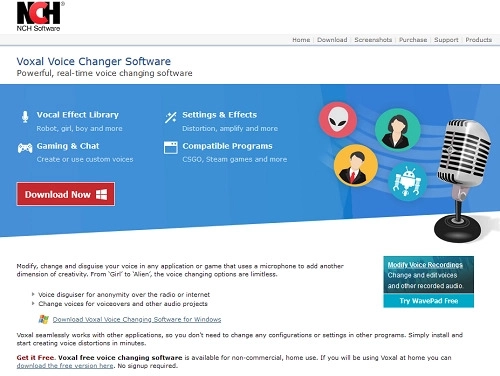Open the Home menu item
The image size is (500, 376).
coord(301,40)
